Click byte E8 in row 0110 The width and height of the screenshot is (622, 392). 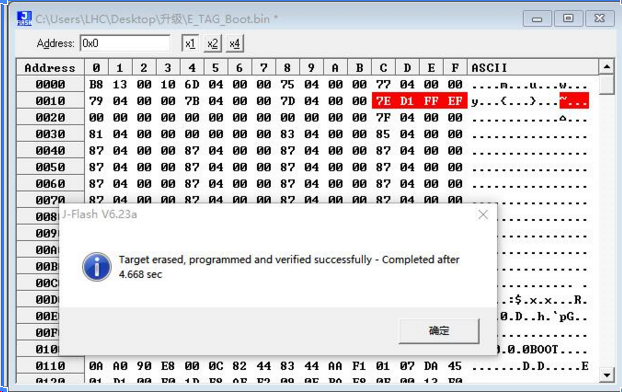[x=167, y=366]
